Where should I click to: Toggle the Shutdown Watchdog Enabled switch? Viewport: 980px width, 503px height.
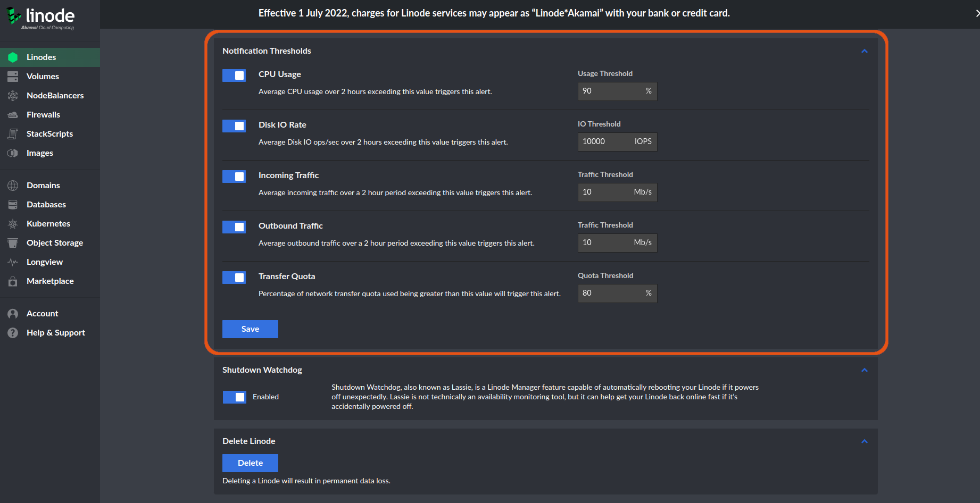[235, 397]
